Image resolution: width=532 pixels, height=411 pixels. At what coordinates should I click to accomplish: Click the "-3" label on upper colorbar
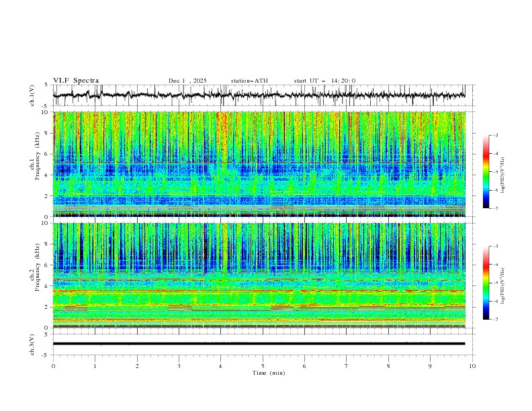click(x=496, y=135)
